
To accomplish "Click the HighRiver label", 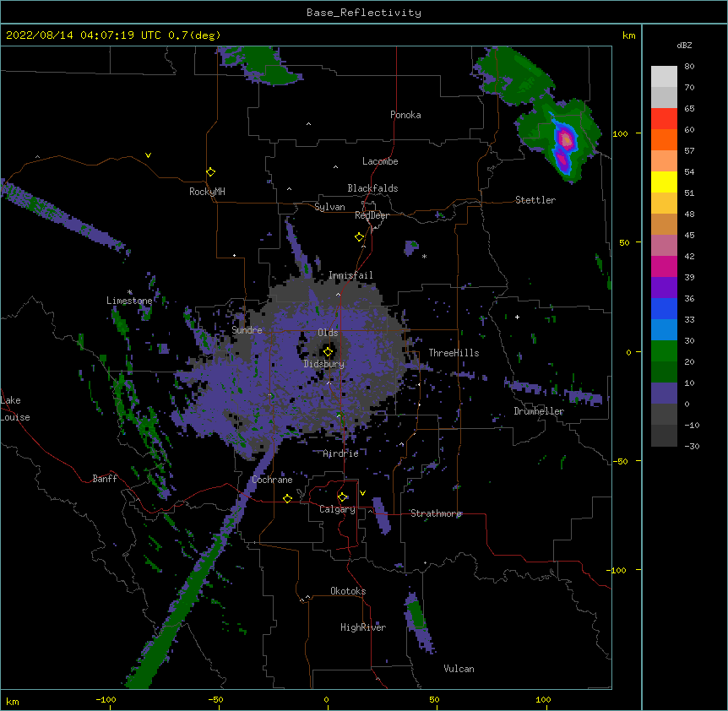I will [363, 627].
